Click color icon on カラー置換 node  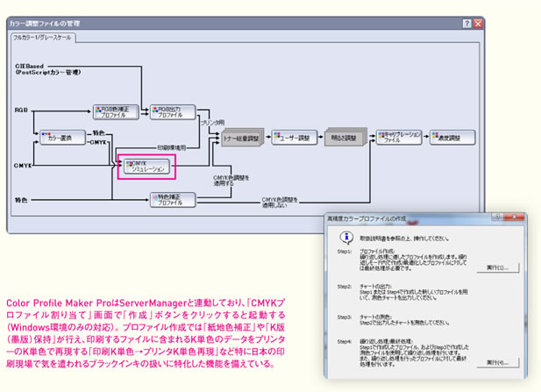(46, 134)
